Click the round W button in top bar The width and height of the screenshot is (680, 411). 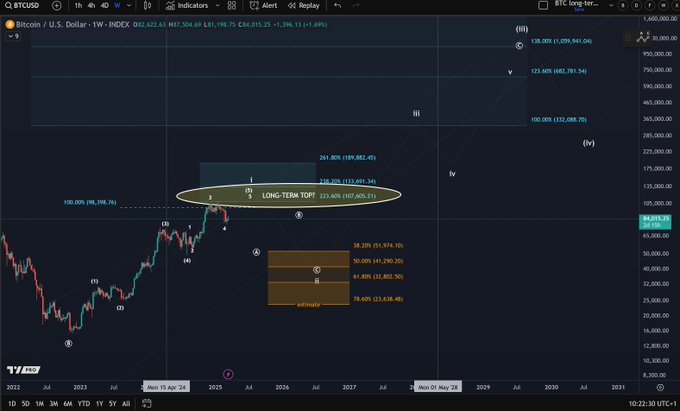[664, 6]
